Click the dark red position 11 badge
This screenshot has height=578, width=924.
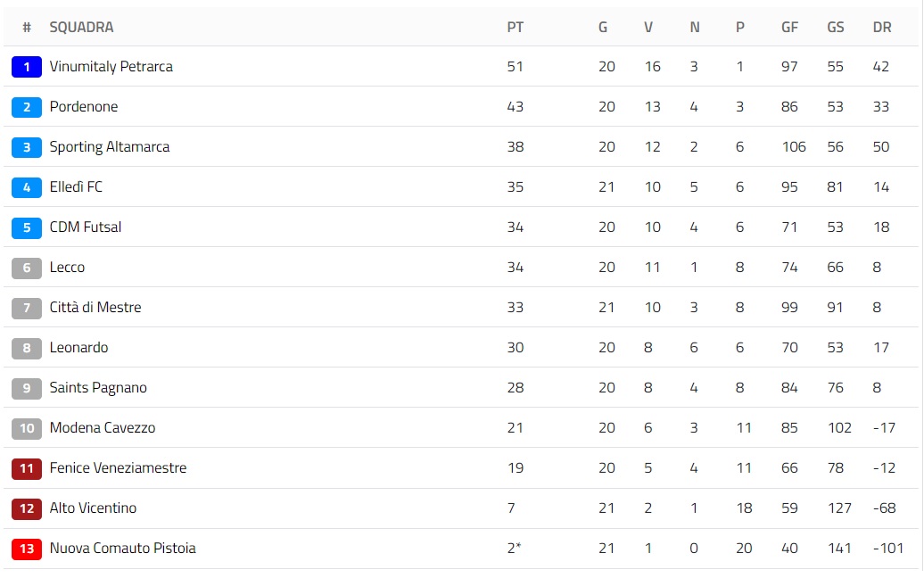(27, 468)
